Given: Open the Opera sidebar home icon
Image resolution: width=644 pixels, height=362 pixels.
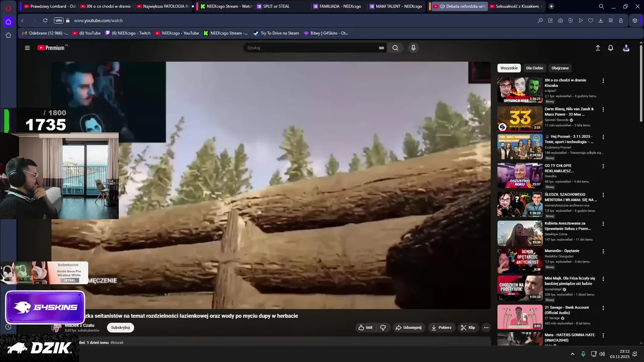Looking at the screenshot, I should click(x=8, y=22).
